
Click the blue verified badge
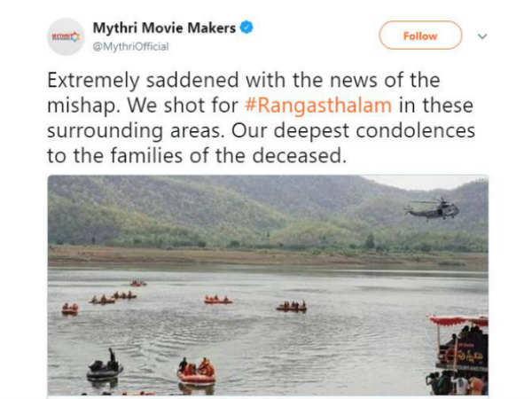pos(246,27)
